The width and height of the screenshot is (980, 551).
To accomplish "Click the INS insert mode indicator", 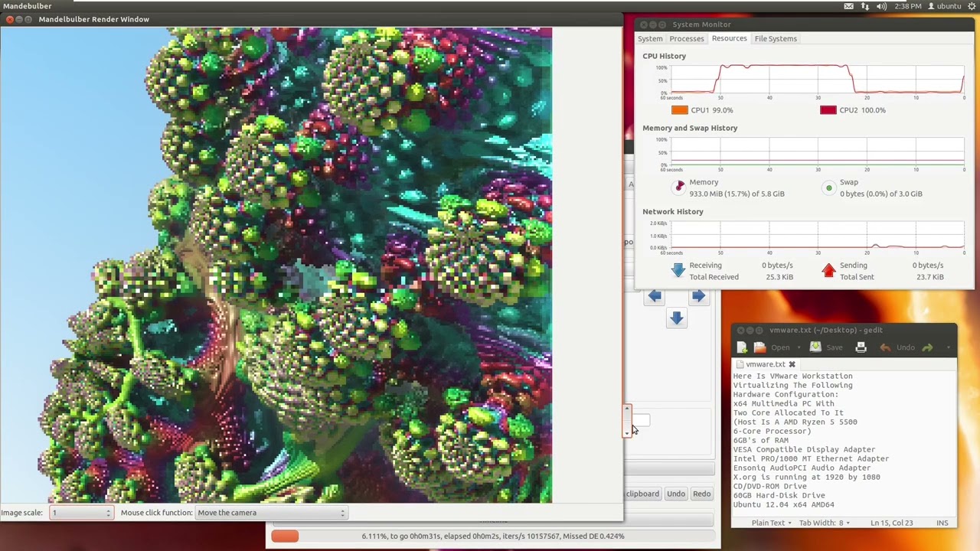I will tap(942, 523).
